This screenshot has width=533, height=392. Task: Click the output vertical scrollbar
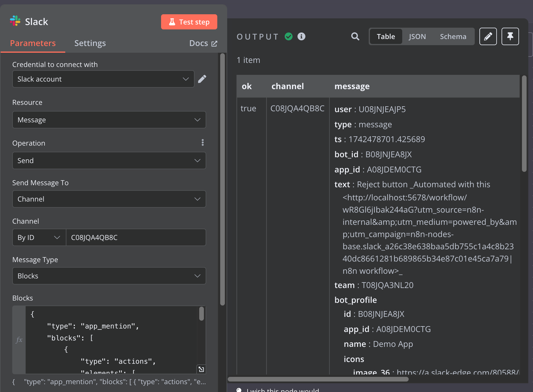(x=524, y=124)
